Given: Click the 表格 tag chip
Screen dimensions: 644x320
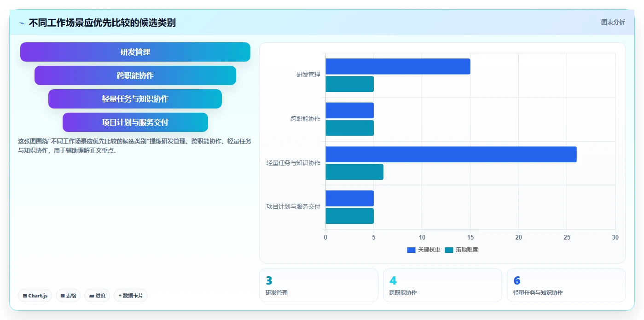Looking at the screenshot, I should point(68,296).
